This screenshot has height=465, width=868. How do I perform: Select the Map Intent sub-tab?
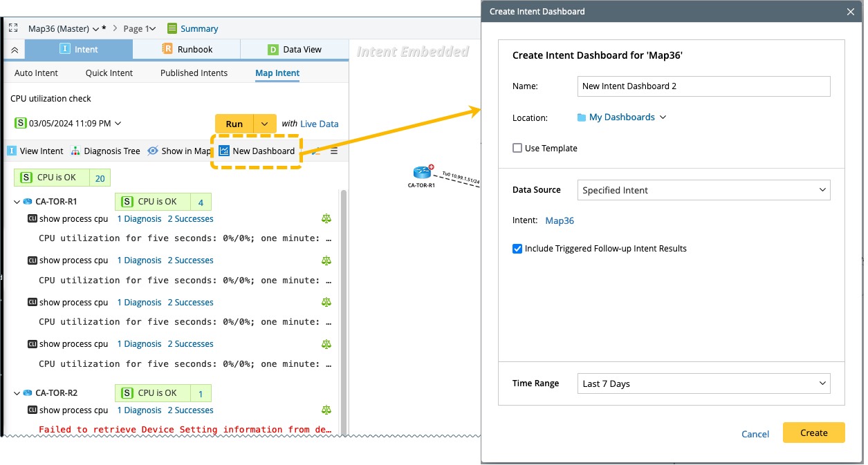coord(277,73)
